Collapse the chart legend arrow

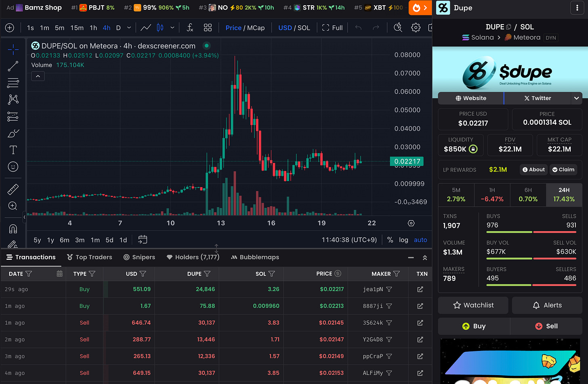coord(38,76)
